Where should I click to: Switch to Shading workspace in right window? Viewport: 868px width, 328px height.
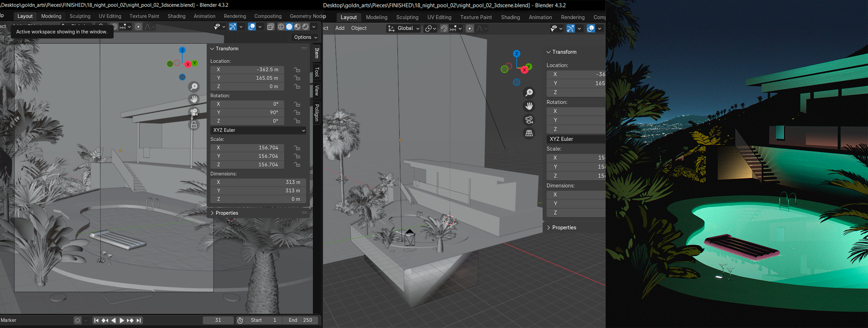510,17
